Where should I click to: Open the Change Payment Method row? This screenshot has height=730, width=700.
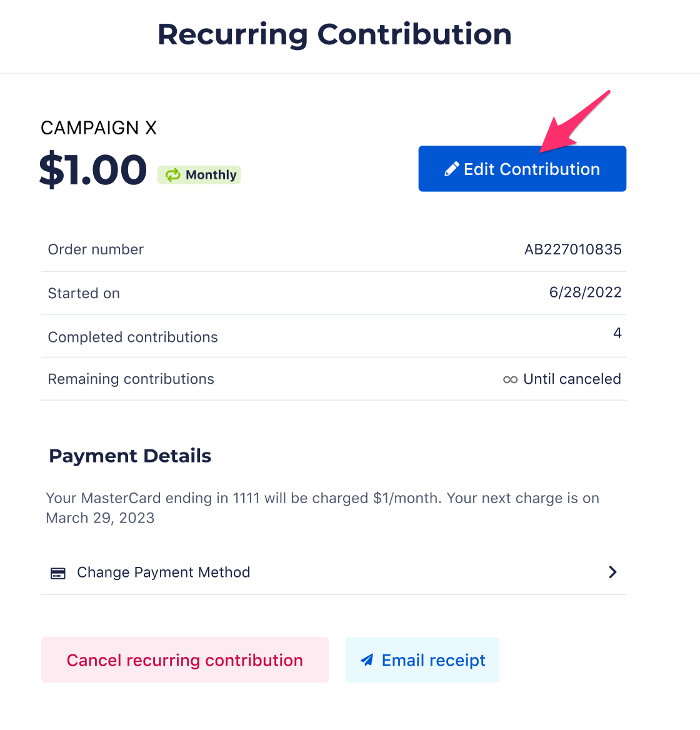tap(163, 572)
